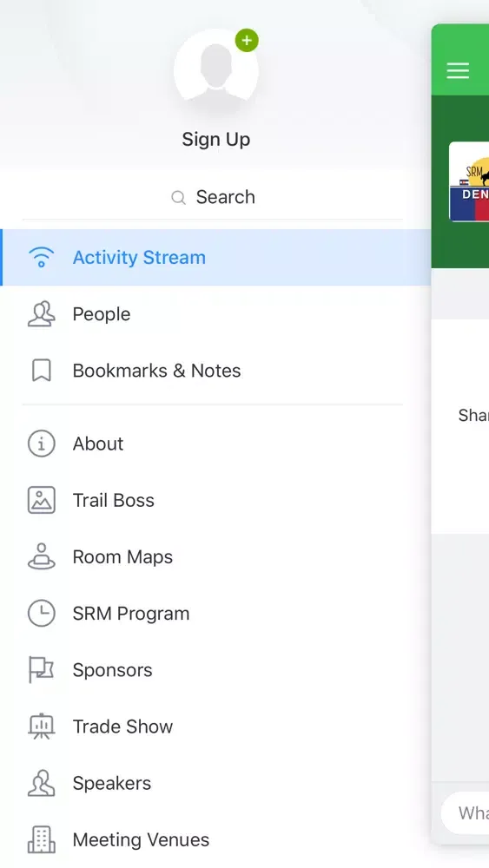Click the magnifying glass search icon
This screenshot has width=489, height=868.
178,198
